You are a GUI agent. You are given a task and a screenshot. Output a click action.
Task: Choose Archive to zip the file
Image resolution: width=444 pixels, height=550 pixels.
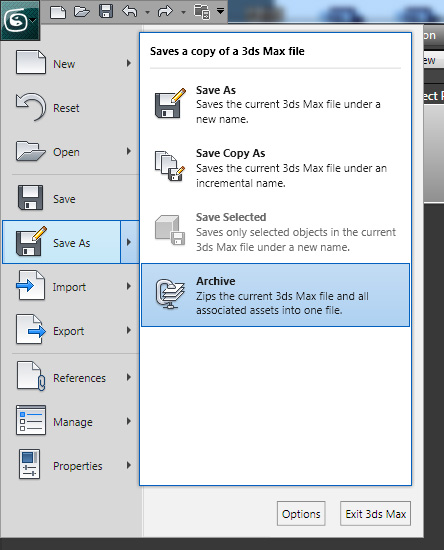click(x=275, y=295)
